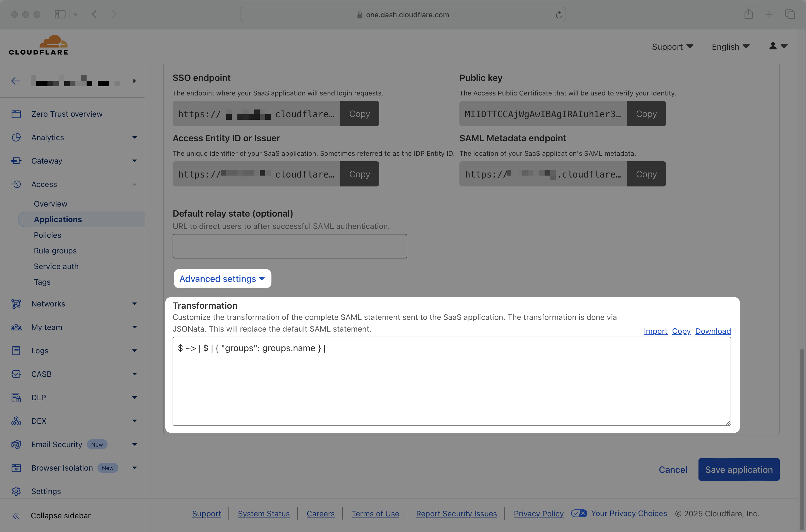This screenshot has width=806, height=532.
Task: Select the Networks sidebar icon
Action: (16, 304)
